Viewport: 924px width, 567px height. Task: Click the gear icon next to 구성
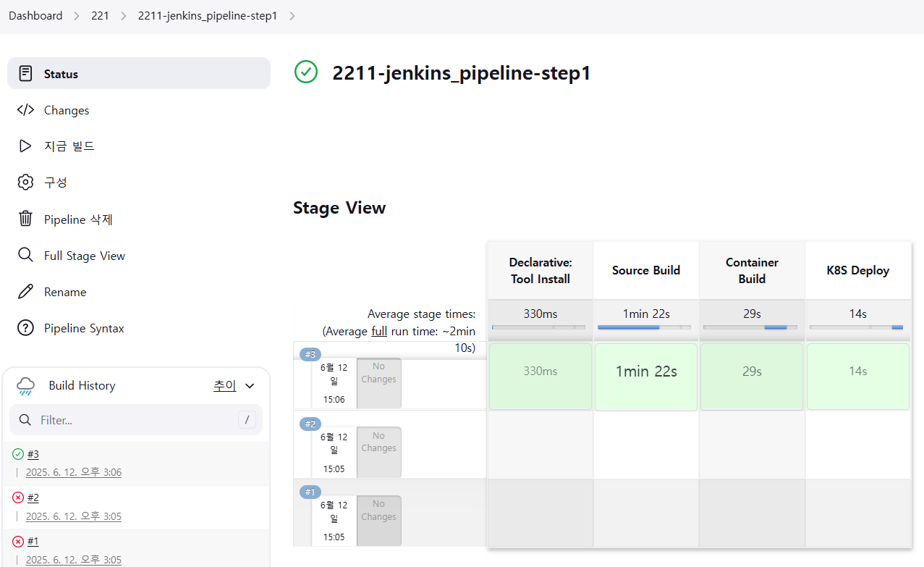pos(25,182)
